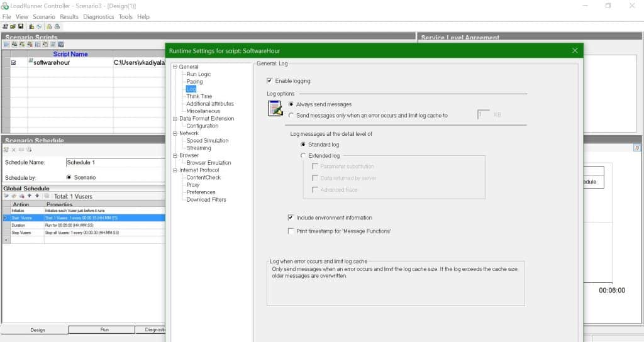This screenshot has height=342, width=644.
Task: Click the Schedule Name input field
Action: tap(116, 163)
